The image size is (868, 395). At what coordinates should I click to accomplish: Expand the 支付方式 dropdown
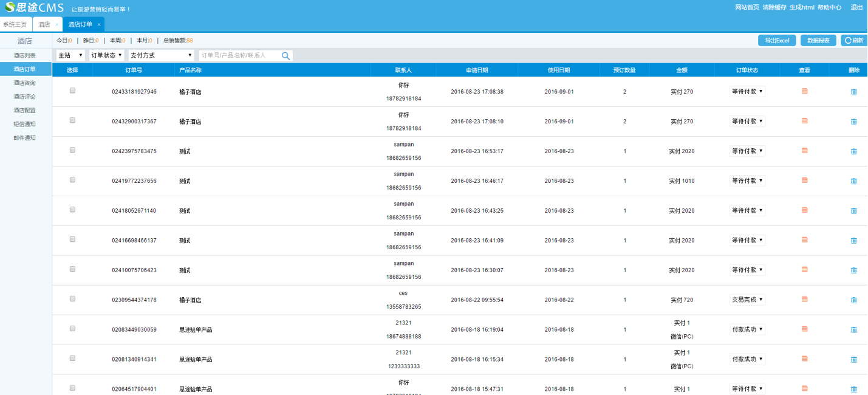tap(161, 55)
